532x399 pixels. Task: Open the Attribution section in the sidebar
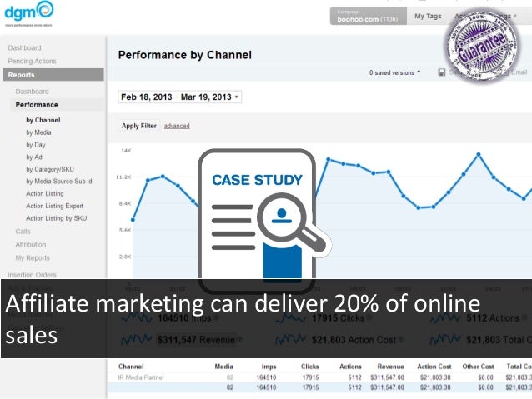click(x=31, y=244)
